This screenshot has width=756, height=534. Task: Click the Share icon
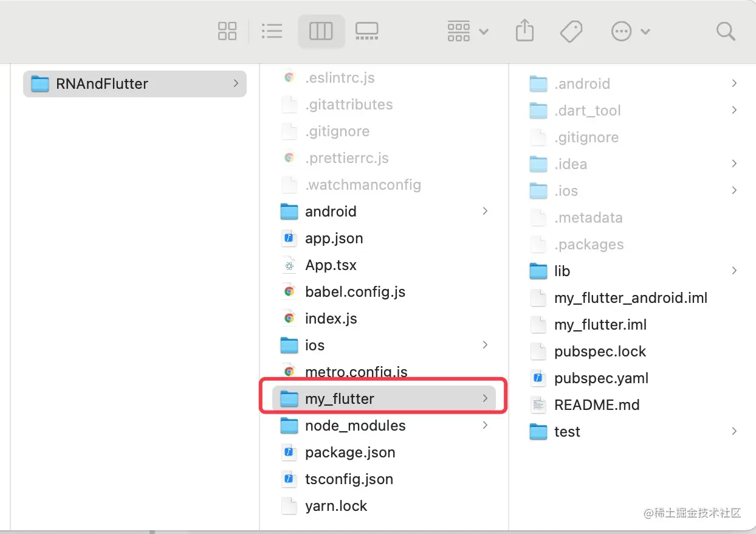524,30
